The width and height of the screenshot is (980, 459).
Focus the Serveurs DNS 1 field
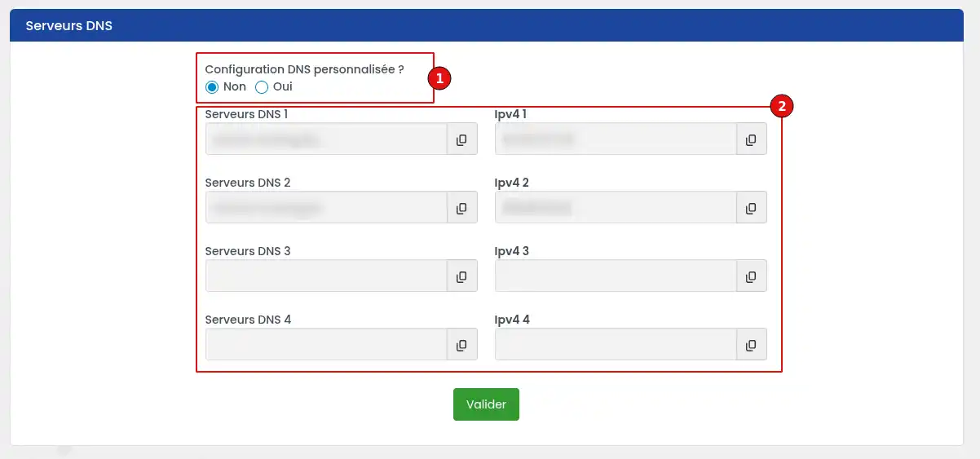[326, 139]
